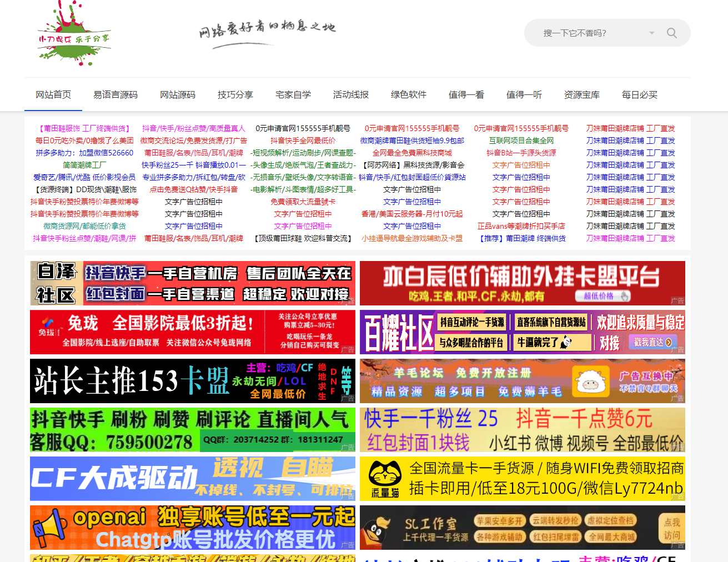The image size is (728, 562).
Task: Click 互联网项目合集全网 link
Action: pyautogui.click(x=521, y=140)
